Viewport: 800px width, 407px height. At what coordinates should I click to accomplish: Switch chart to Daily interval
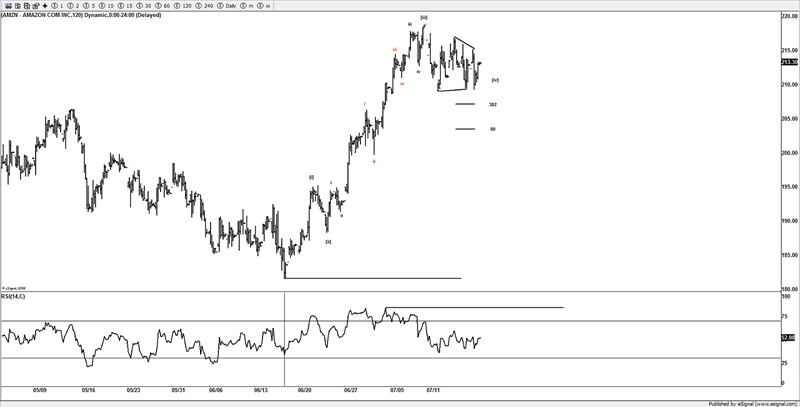tap(227, 6)
